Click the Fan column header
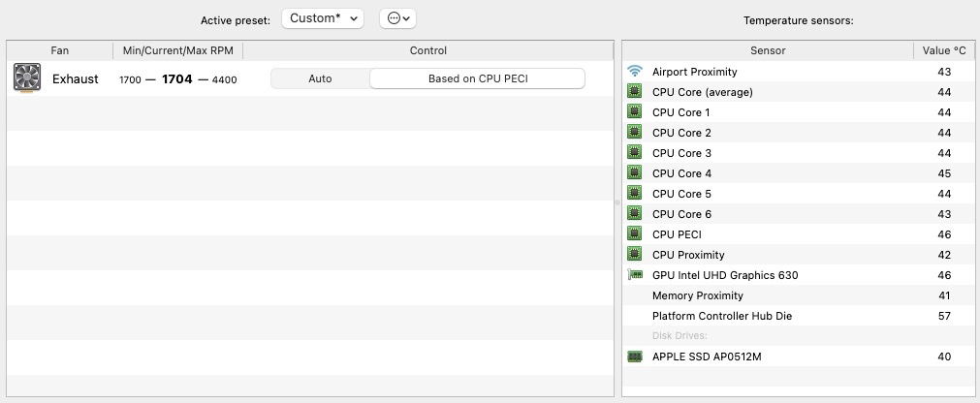Viewport: 980px width, 403px height. [x=60, y=50]
